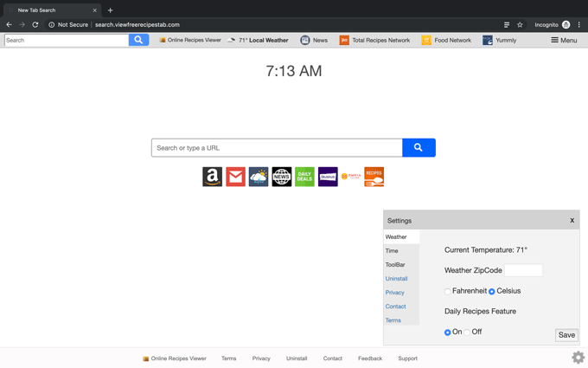Click the footer Feedback link
The width and height of the screenshot is (588, 368).
pos(370,358)
